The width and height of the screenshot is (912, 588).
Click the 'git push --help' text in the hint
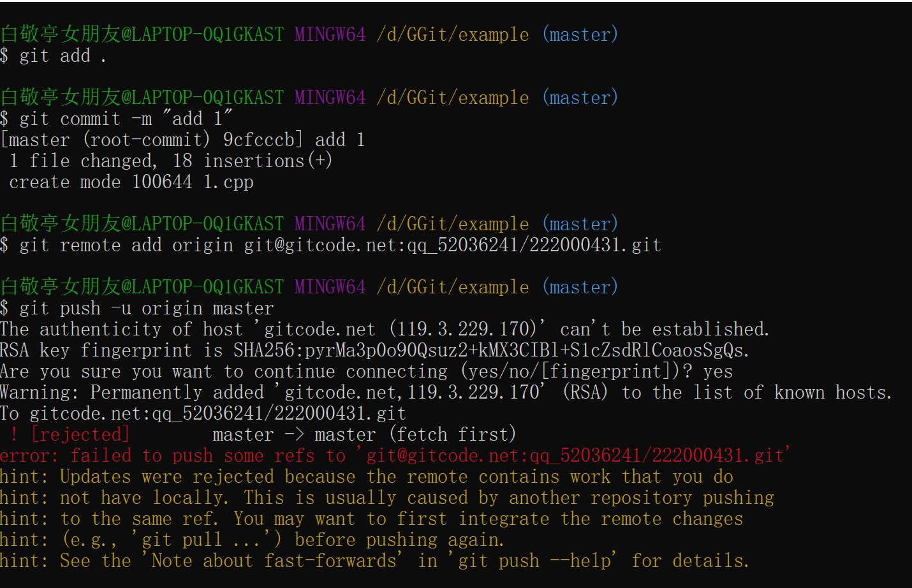534,561
